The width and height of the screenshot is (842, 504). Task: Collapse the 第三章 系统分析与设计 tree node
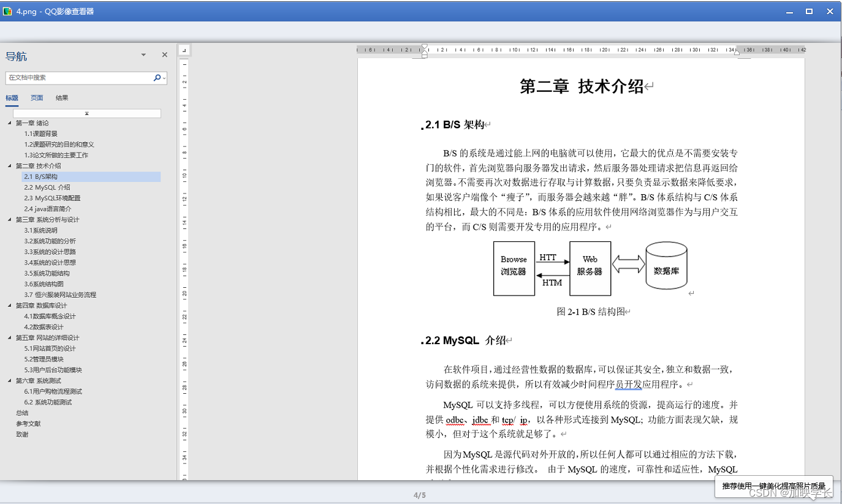click(10, 220)
